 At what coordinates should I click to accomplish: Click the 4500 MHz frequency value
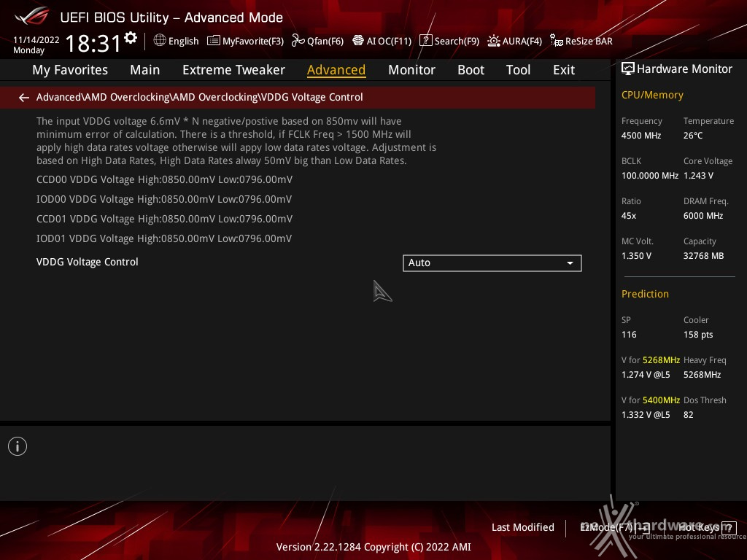click(x=640, y=136)
